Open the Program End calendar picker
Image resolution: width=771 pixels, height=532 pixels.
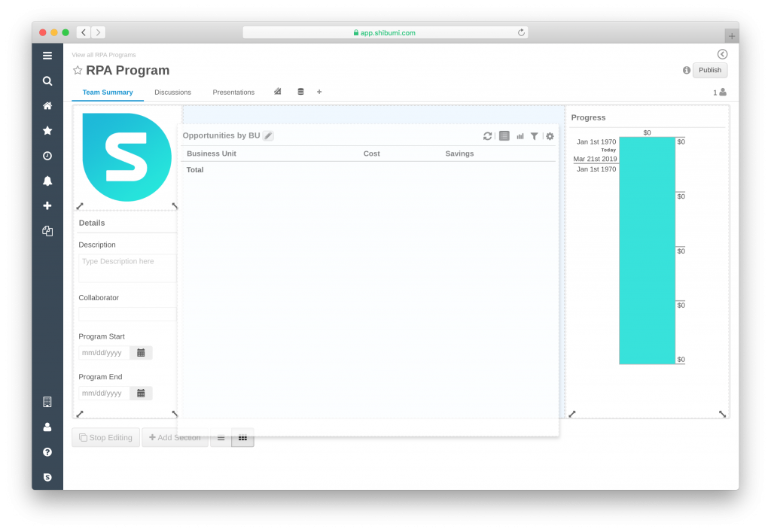(x=141, y=393)
